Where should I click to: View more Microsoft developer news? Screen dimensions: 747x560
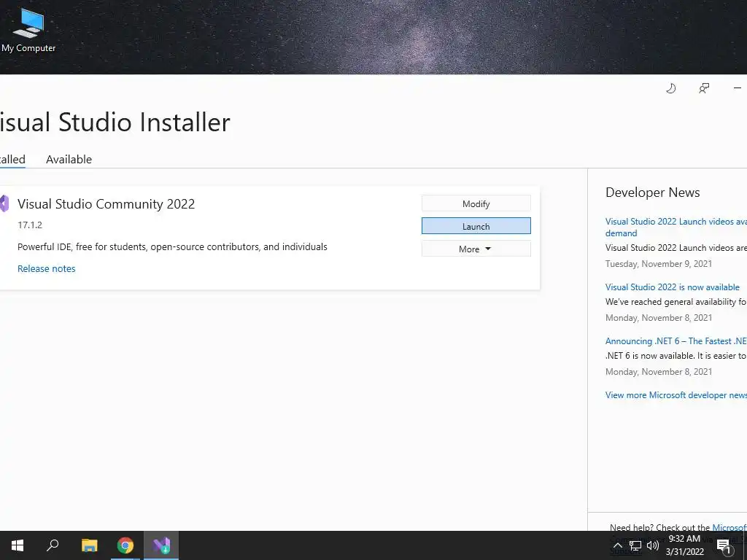point(676,394)
